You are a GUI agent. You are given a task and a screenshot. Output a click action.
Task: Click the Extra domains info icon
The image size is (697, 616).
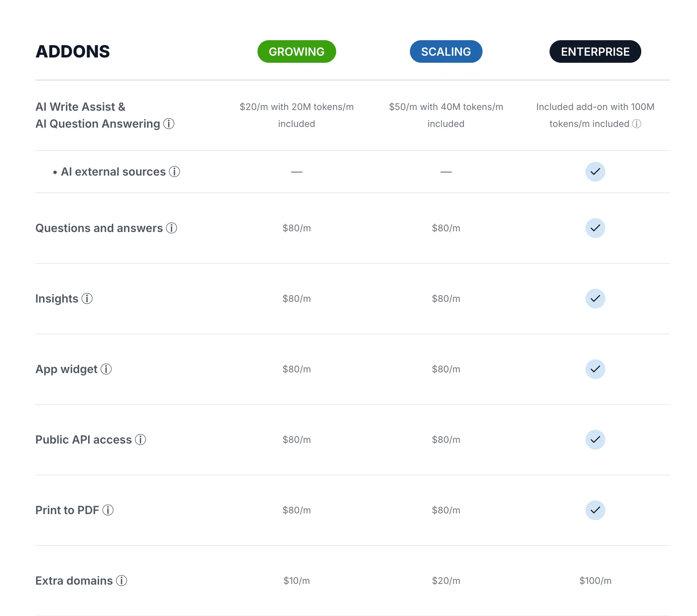pyautogui.click(x=121, y=581)
